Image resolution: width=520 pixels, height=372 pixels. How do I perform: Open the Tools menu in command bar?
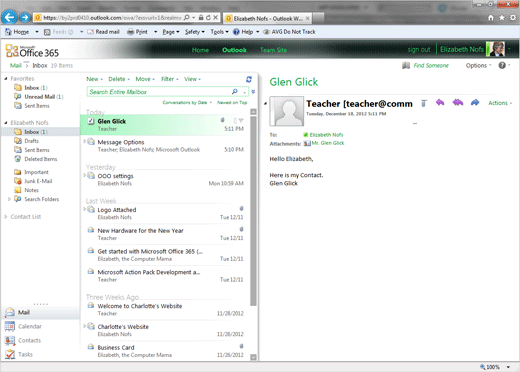click(219, 32)
